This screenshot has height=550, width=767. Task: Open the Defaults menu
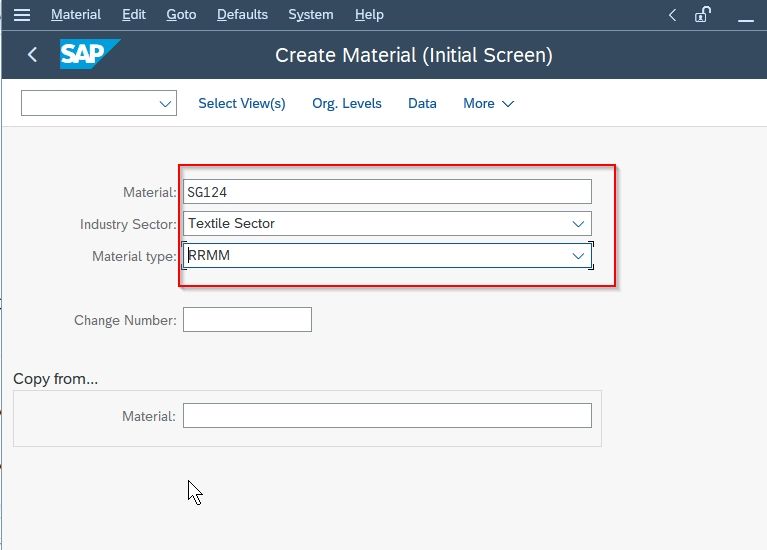point(242,15)
